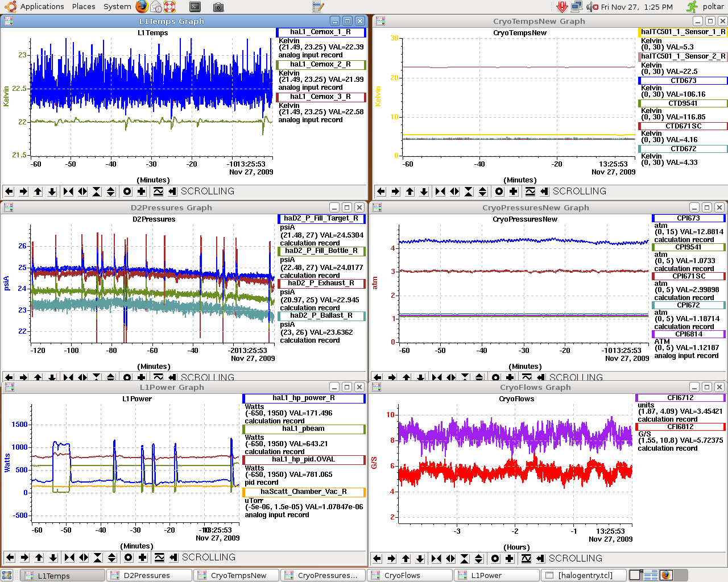728x582 pixels.
Task: Pan left in CryoFlows Graph toolbar
Action: click(377, 559)
